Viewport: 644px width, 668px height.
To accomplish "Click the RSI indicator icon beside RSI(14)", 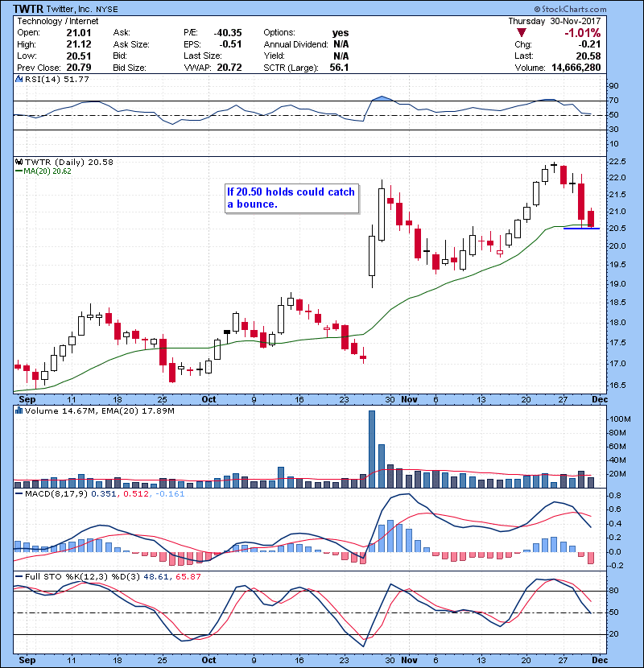I will (19, 79).
